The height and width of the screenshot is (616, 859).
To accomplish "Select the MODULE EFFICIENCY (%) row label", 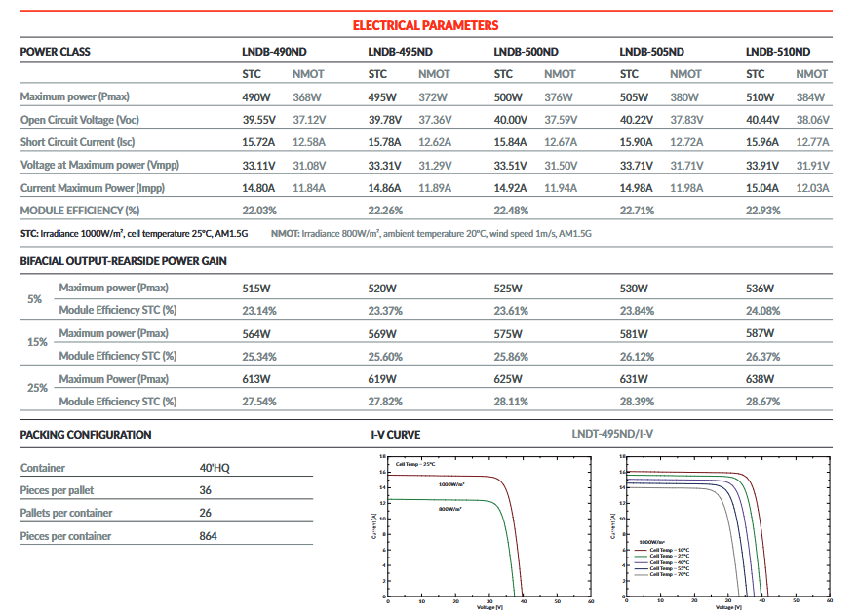I will (80, 210).
